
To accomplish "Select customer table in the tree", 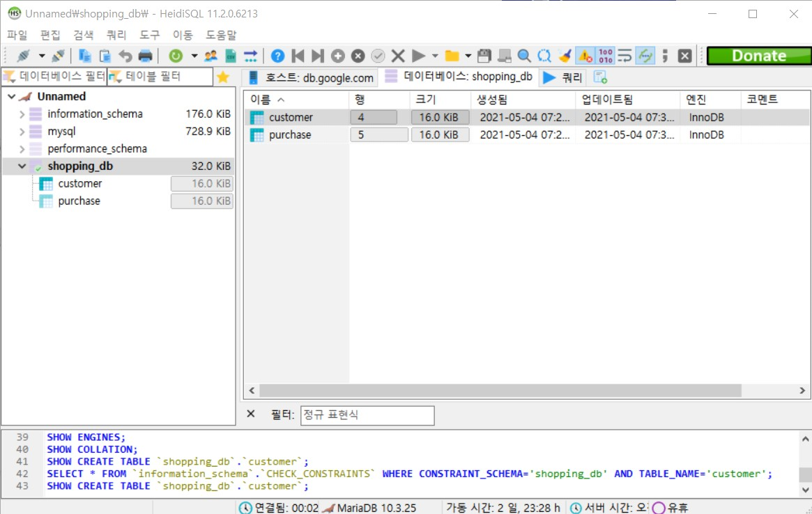I will point(79,184).
